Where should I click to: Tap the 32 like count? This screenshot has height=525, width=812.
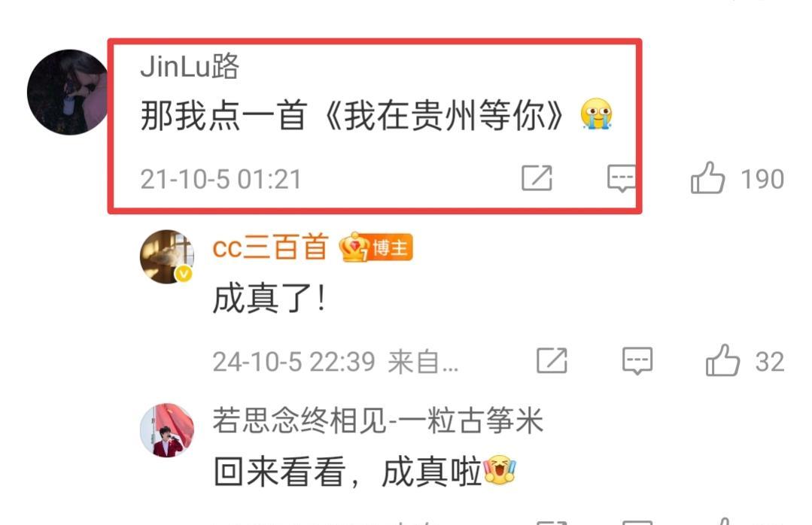click(x=770, y=361)
